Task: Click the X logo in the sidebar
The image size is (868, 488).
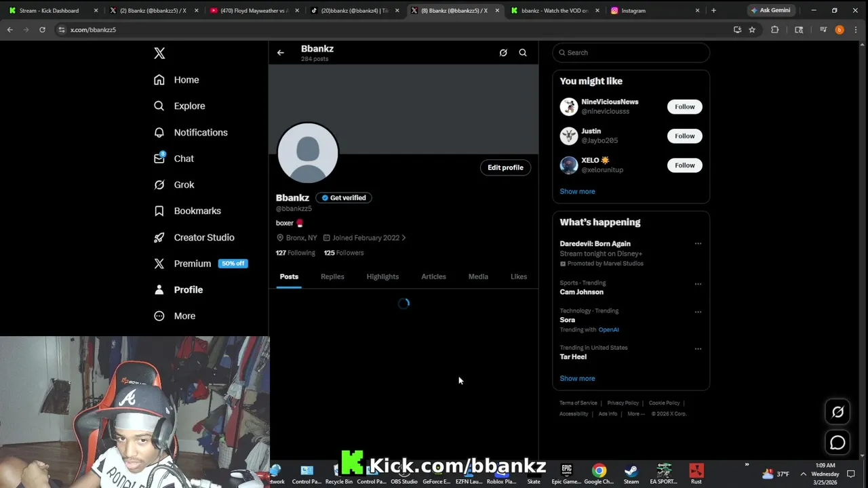Action: (159, 54)
